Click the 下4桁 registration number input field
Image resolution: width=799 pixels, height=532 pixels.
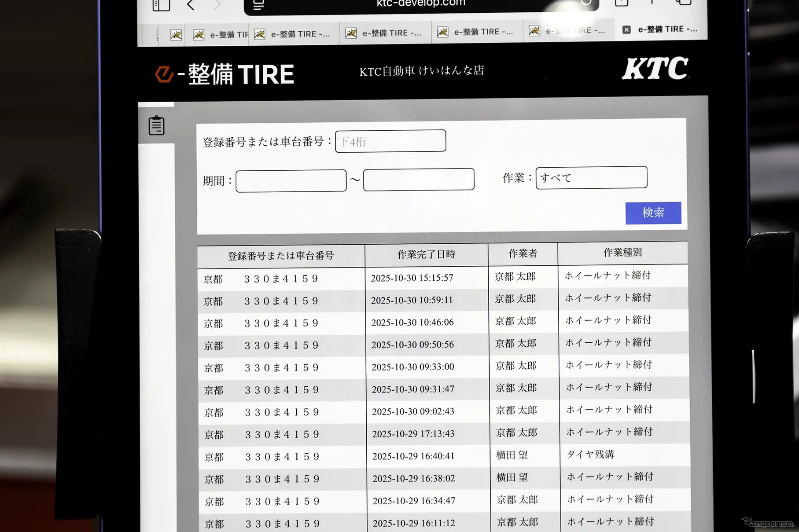tap(390, 141)
